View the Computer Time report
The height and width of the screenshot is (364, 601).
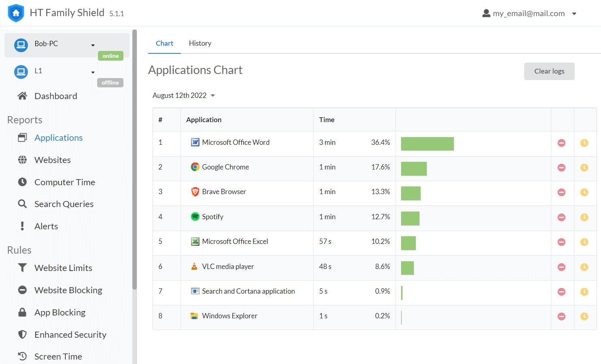65,182
